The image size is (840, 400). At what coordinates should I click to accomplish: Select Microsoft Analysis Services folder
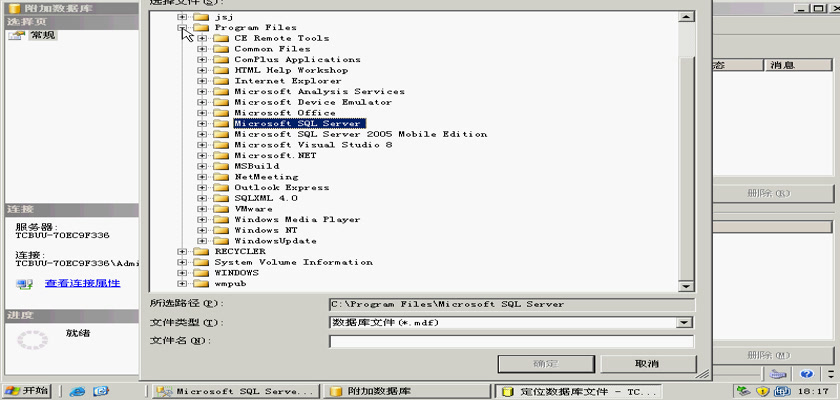tap(319, 92)
